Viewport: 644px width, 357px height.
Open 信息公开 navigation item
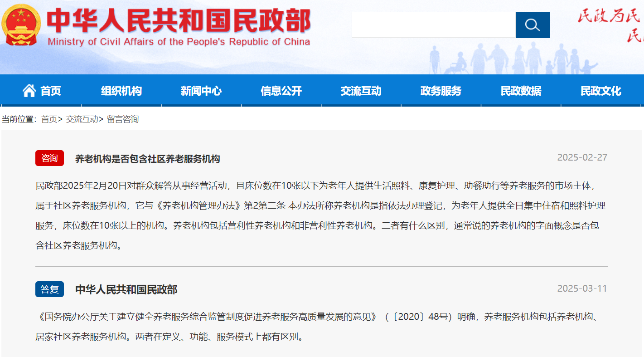pyautogui.click(x=281, y=91)
